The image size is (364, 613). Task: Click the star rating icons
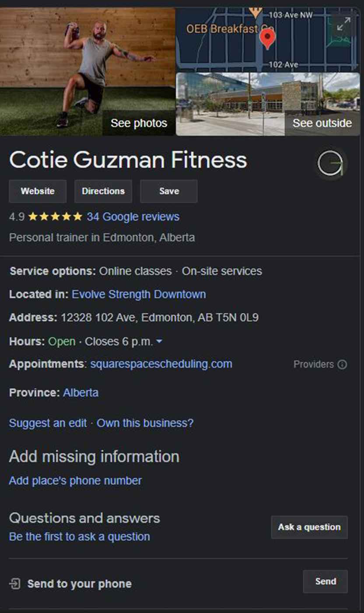point(54,216)
